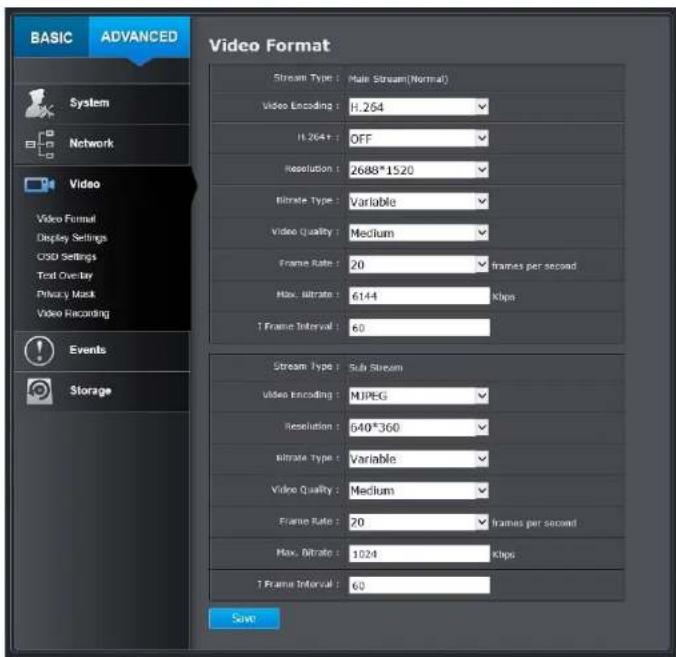Click Max. Bitrate field showing 1024
Screen dimensions: 676x657
419,554
